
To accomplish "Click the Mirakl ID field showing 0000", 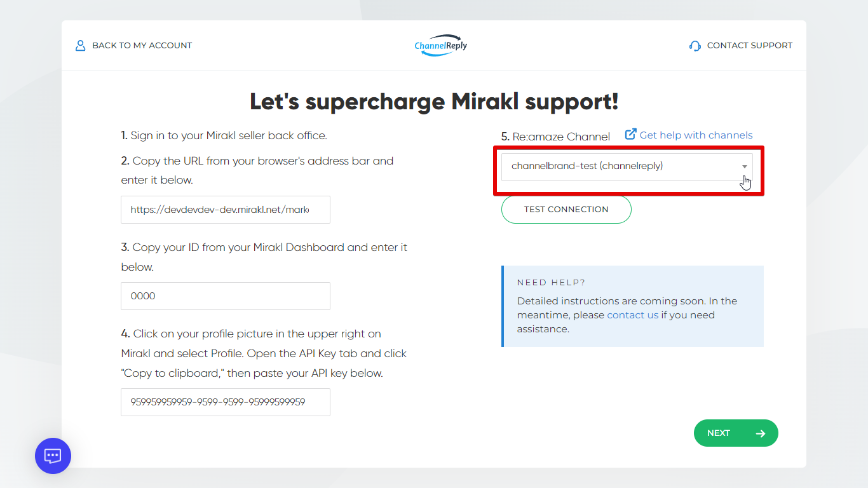I will [226, 296].
